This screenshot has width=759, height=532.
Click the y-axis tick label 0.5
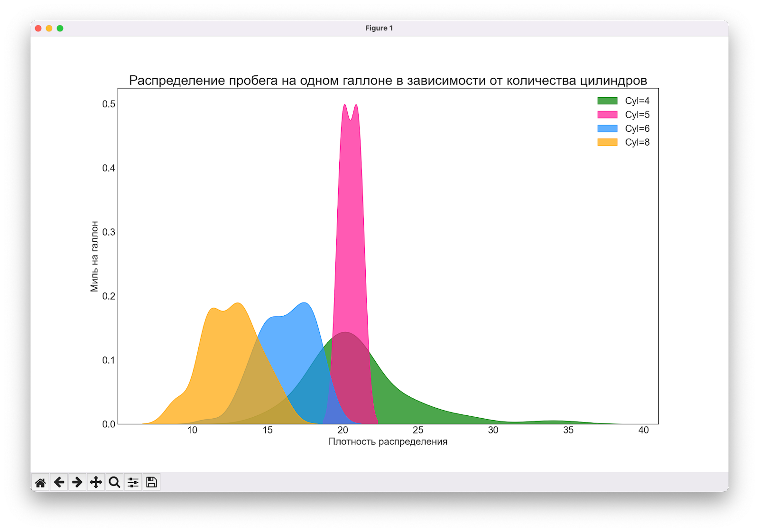click(x=109, y=104)
